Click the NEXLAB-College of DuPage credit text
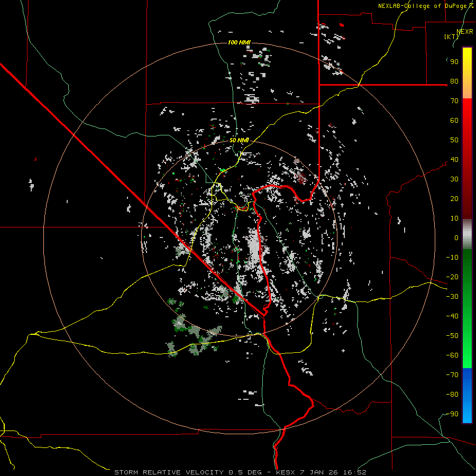This screenshot has height=476, width=476. (x=425, y=6)
